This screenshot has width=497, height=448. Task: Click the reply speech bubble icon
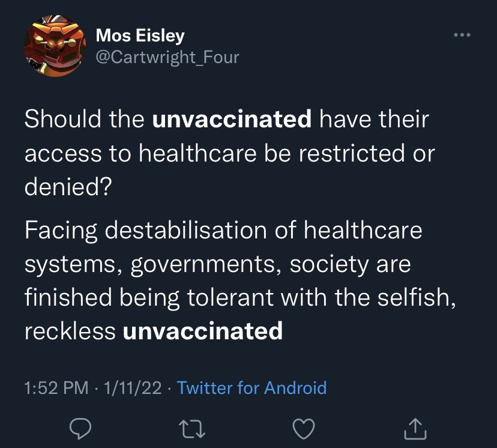tap(80, 428)
